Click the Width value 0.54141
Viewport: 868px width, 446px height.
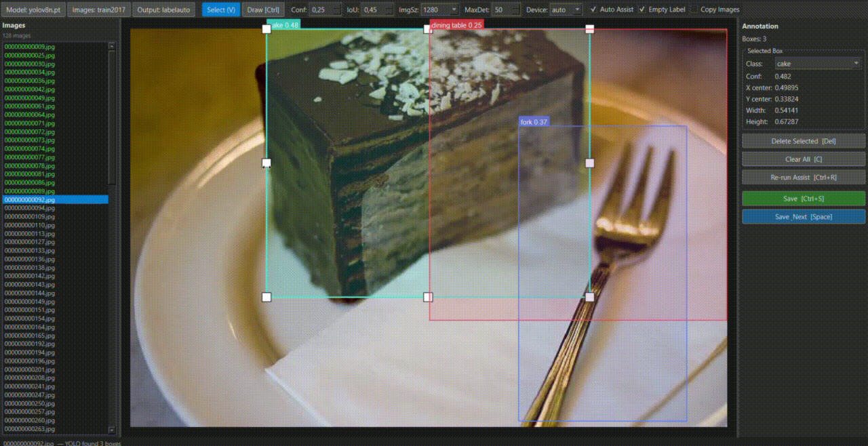click(788, 110)
